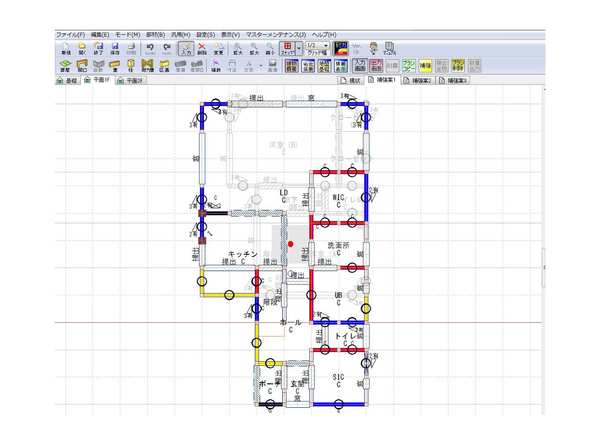
Task: Click the Undo arrow icon
Action: pyautogui.click(x=150, y=49)
